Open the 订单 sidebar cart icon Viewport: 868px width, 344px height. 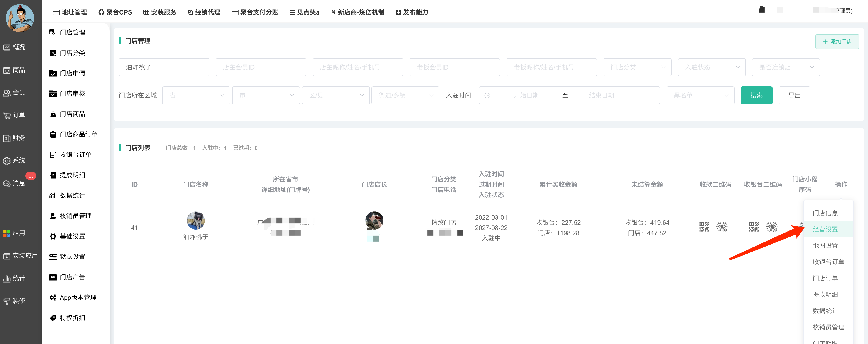(7, 116)
